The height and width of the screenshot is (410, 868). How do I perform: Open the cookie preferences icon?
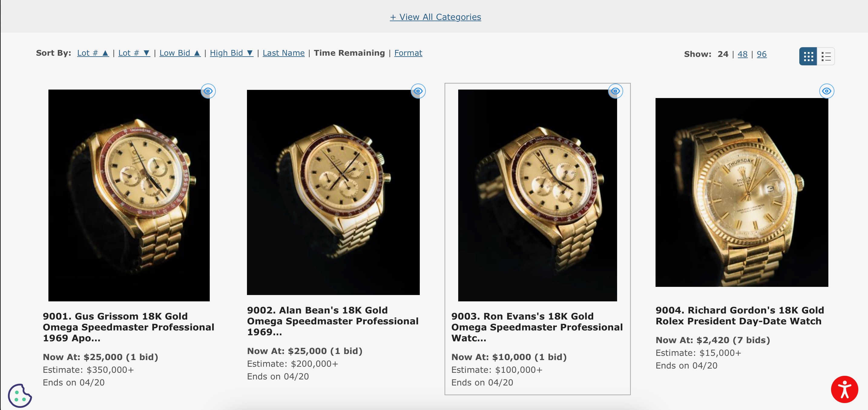pyautogui.click(x=20, y=395)
